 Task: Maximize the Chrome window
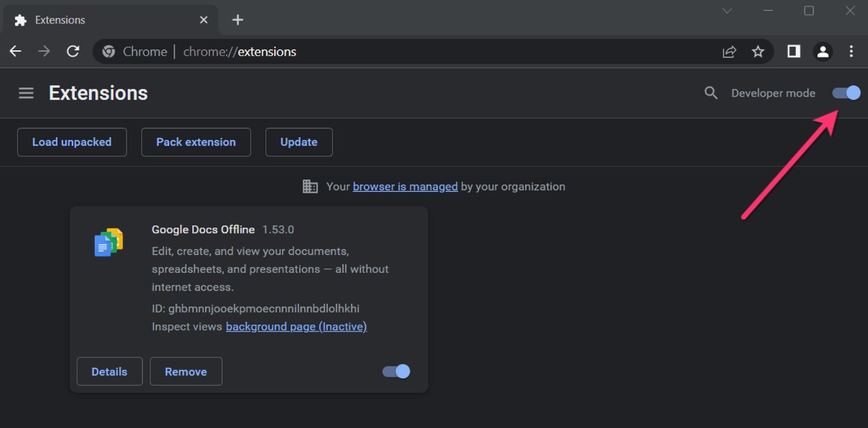(x=809, y=11)
